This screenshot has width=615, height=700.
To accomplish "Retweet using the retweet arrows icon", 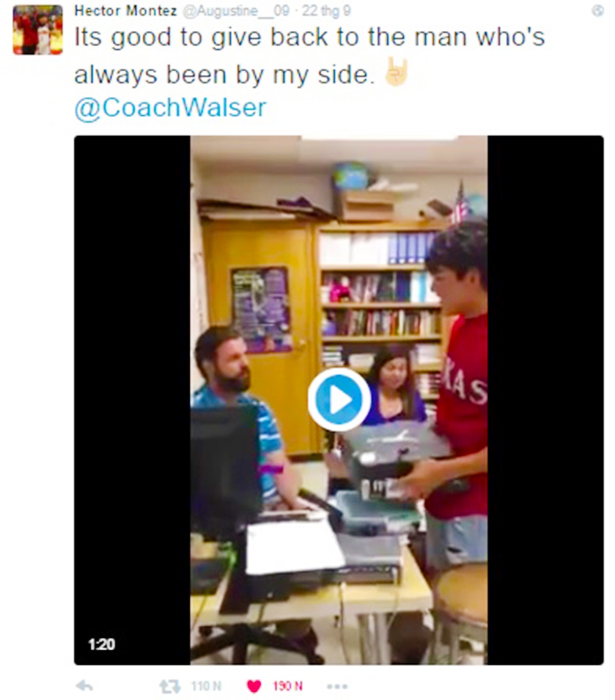I will pyautogui.click(x=170, y=686).
